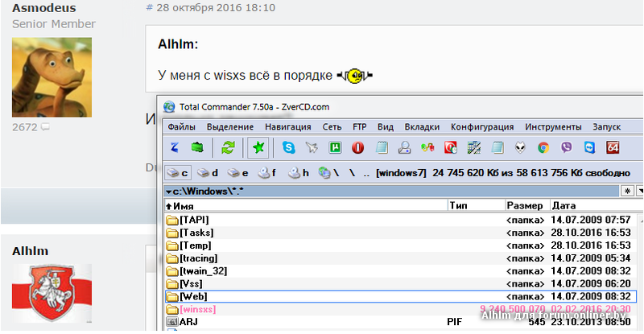Open the FTP menu
Image resolution: width=644 pixels, height=334 pixels.
359,127
